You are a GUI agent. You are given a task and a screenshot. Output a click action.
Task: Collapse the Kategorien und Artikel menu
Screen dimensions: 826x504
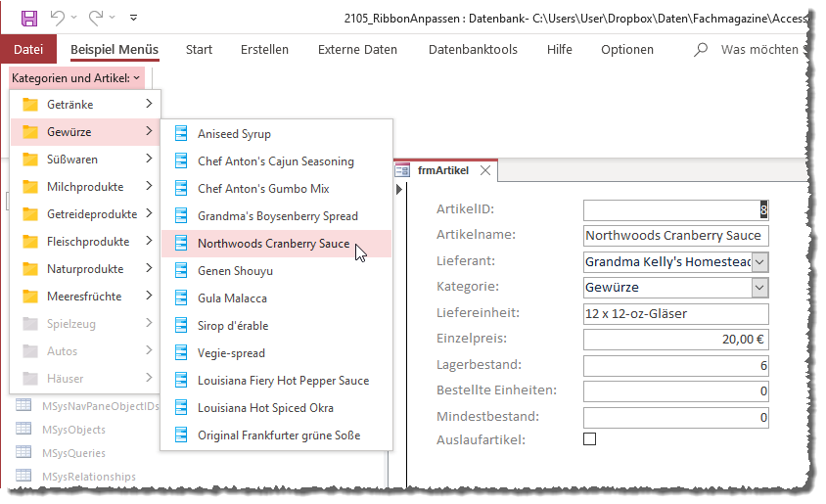tap(76, 78)
